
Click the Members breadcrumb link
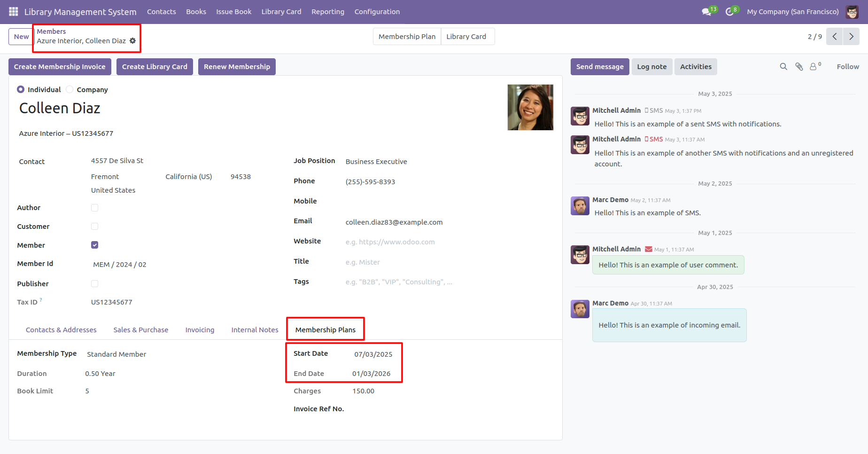[51, 31]
